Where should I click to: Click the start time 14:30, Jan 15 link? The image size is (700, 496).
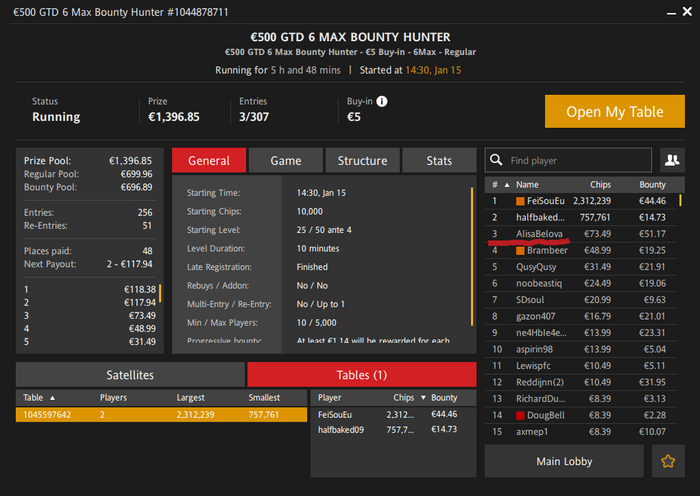433,70
